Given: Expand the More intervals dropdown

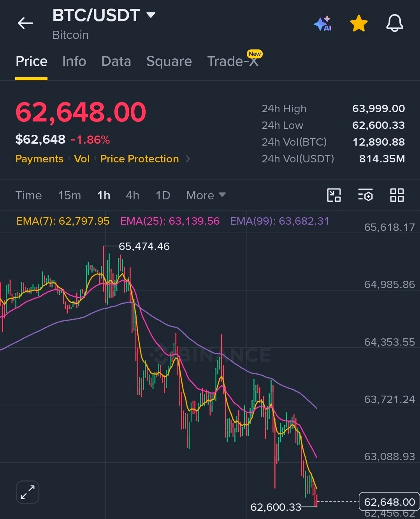Looking at the screenshot, I should coord(206,195).
